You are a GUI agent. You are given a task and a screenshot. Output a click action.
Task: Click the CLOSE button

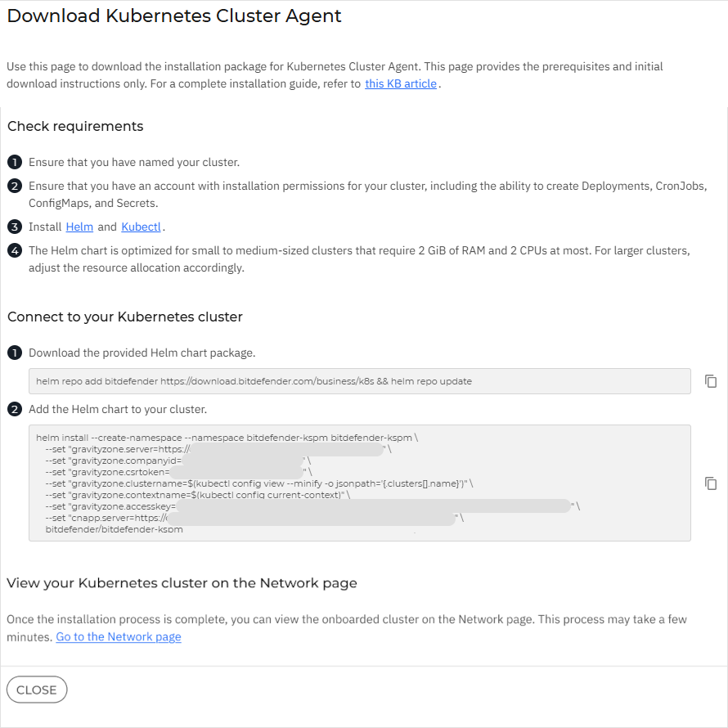coord(37,689)
